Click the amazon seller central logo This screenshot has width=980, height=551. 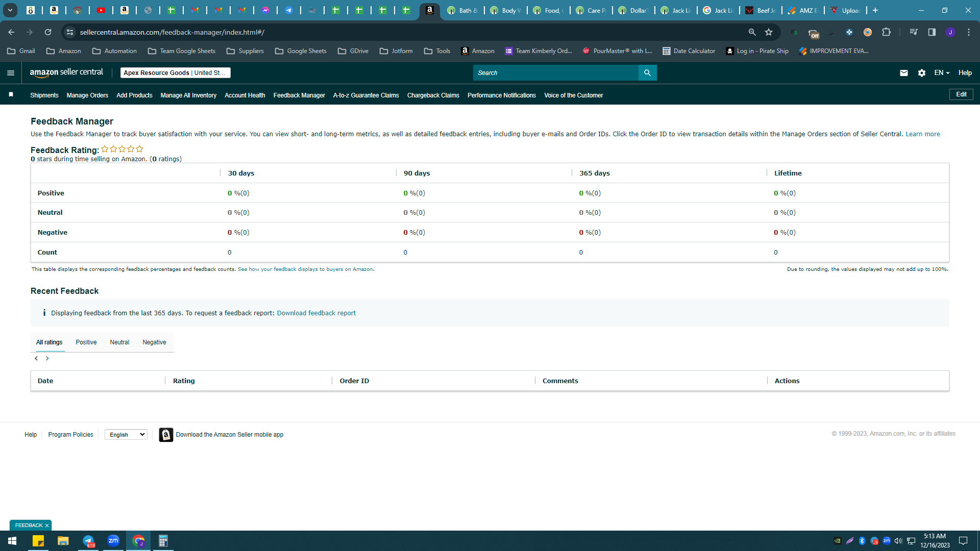coord(66,72)
